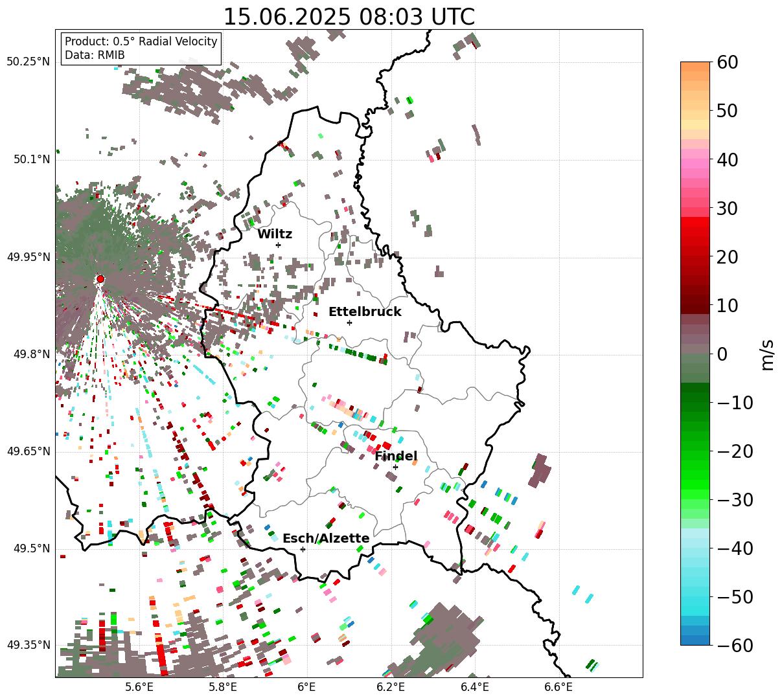Click the colorbar −20 tick label
The width and height of the screenshot is (782, 700).
click(x=735, y=451)
